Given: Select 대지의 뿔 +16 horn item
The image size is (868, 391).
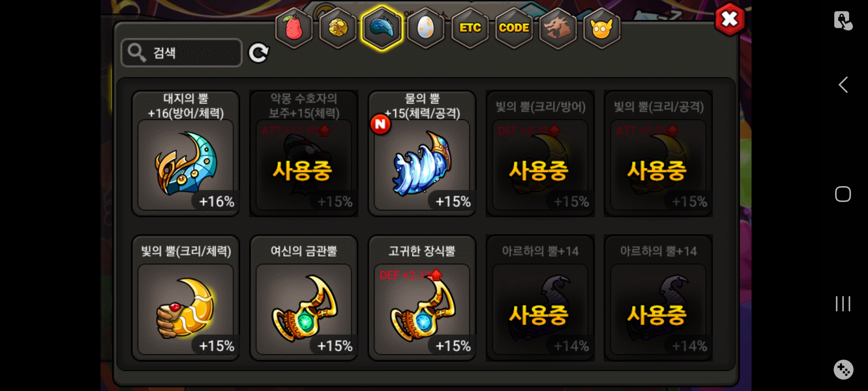Looking at the screenshot, I should click(x=186, y=154).
